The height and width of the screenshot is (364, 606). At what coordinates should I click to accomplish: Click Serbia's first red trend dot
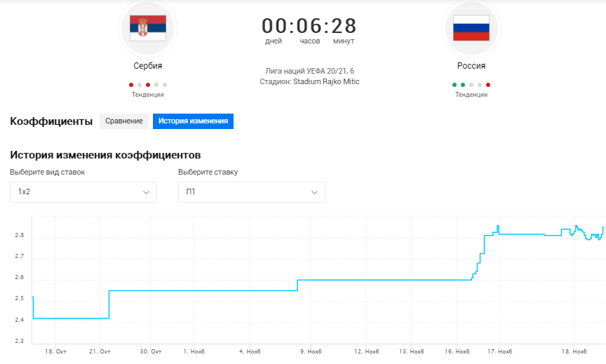131,85
